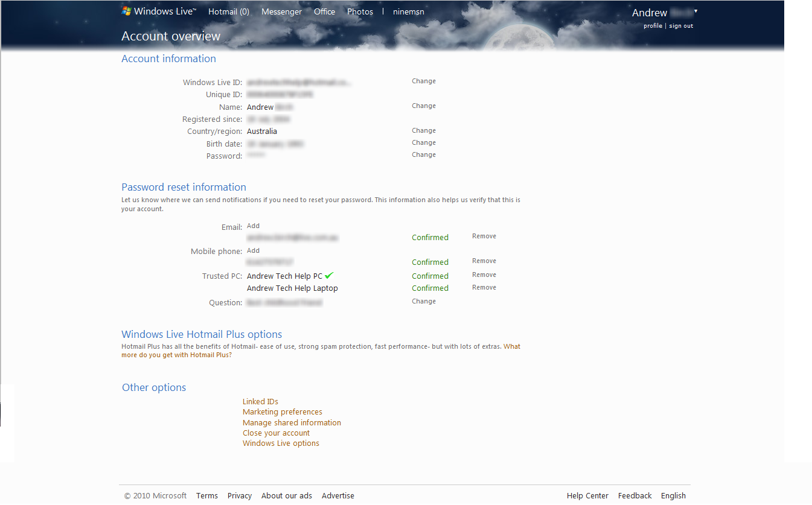Click the Advertise footer link

pos(338,495)
